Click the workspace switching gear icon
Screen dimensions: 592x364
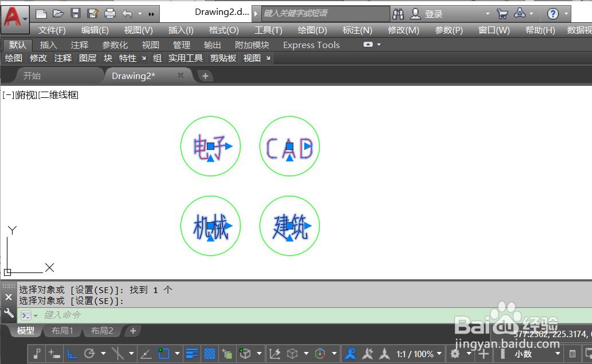click(x=455, y=354)
